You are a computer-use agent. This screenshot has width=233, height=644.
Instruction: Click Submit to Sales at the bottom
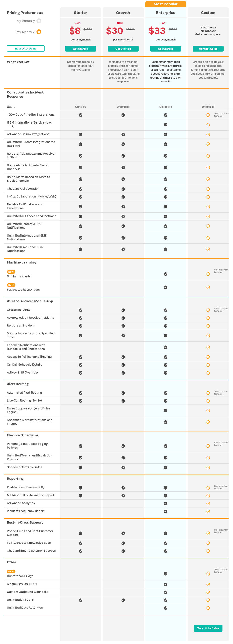[208, 628]
